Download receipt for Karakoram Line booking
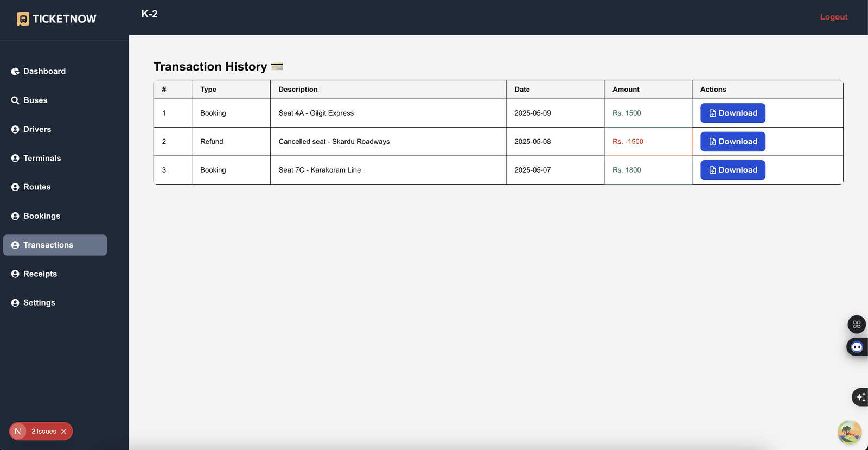Viewport: 868px width, 450px height. pos(733,170)
